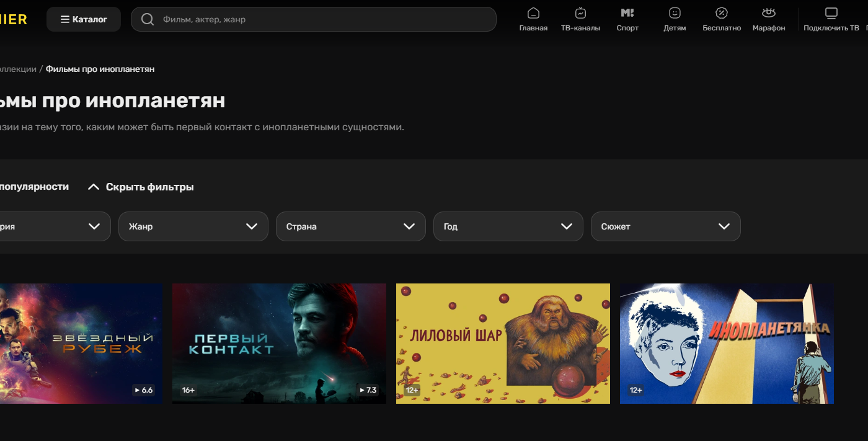Click the 12+ age badge on Лиловый шар
This screenshot has height=441, width=868.
pos(412,390)
